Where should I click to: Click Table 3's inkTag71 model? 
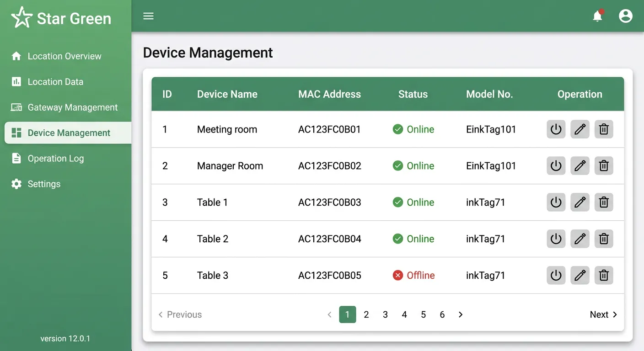point(485,275)
